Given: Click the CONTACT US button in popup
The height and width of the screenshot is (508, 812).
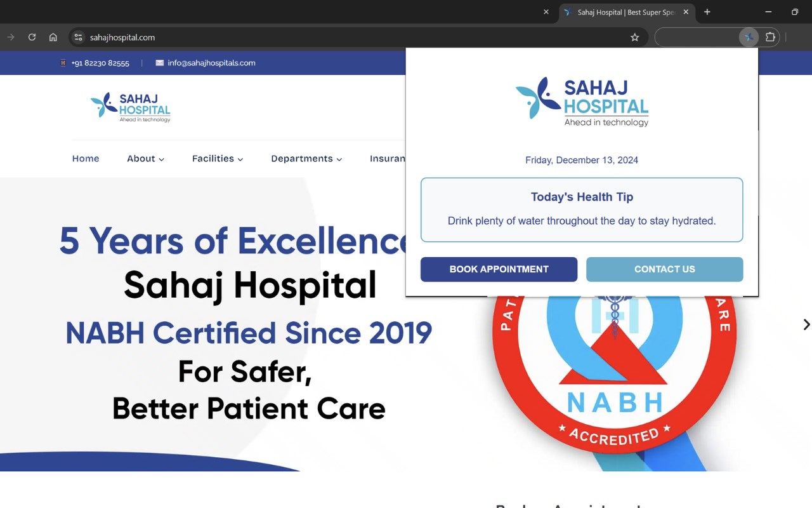Looking at the screenshot, I should pos(664,269).
